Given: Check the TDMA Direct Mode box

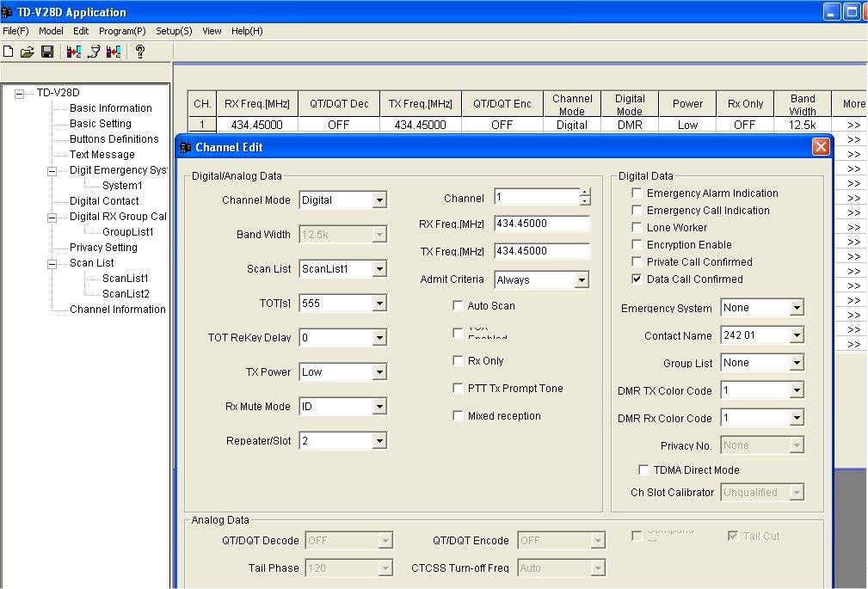Looking at the screenshot, I should coord(643,469).
